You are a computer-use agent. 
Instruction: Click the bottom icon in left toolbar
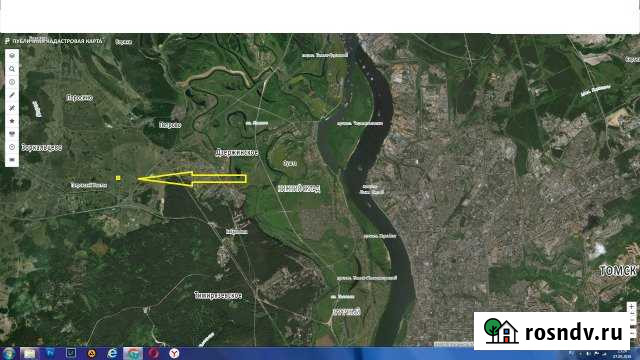click(x=12, y=160)
